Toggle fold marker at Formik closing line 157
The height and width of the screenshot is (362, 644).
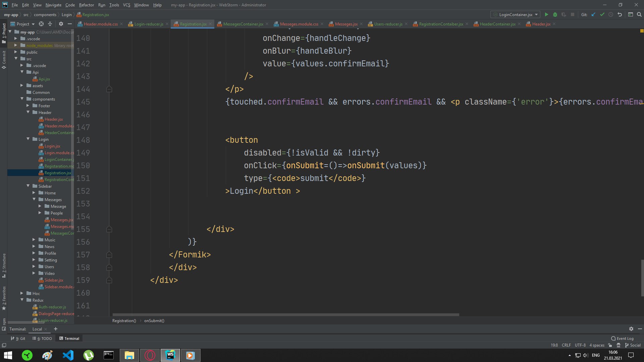click(109, 255)
